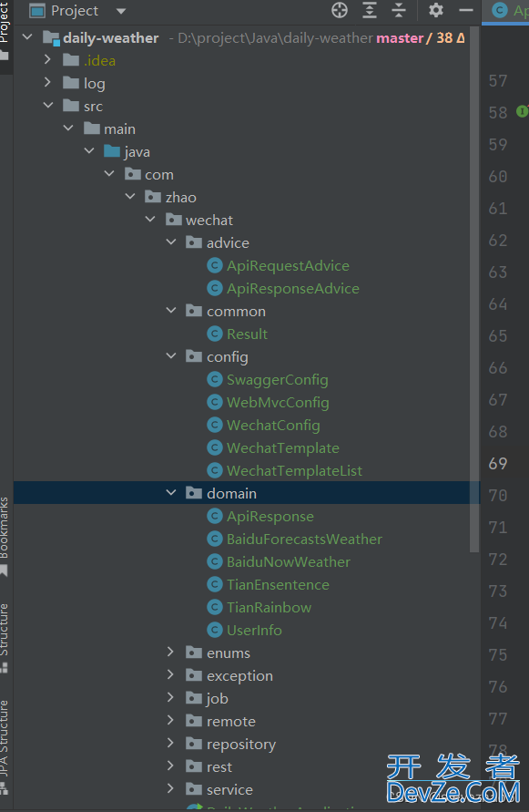Switch to Bookmarks side tab
Image resolution: width=529 pixels, height=812 pixels.
(5, 536)
